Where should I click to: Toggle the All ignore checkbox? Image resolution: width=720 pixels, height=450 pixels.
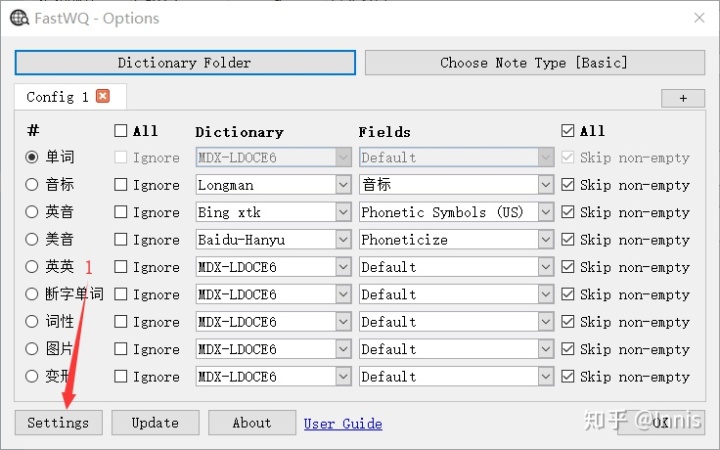click(120, 131)
